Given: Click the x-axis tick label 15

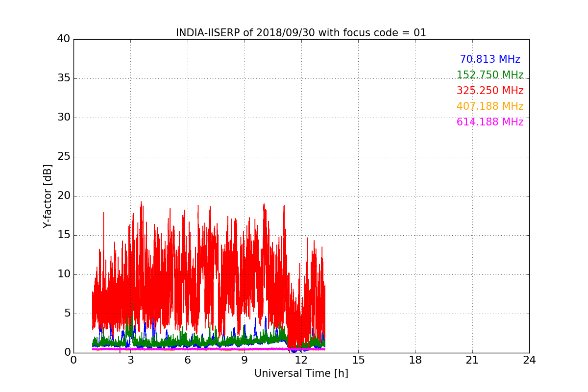Looking at the screenshot, I should point(358,360).
